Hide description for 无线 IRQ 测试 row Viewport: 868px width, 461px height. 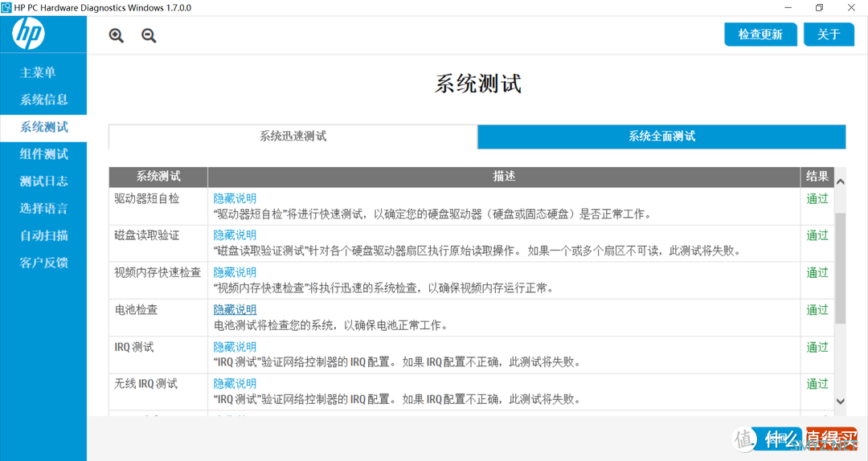coord(235,384)
